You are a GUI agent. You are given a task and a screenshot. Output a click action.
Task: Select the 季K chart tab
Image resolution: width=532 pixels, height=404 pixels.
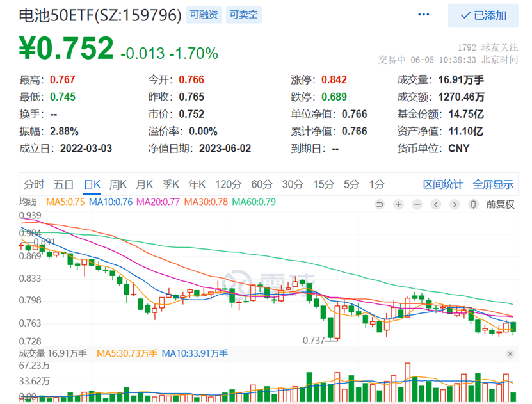point(170,184)
